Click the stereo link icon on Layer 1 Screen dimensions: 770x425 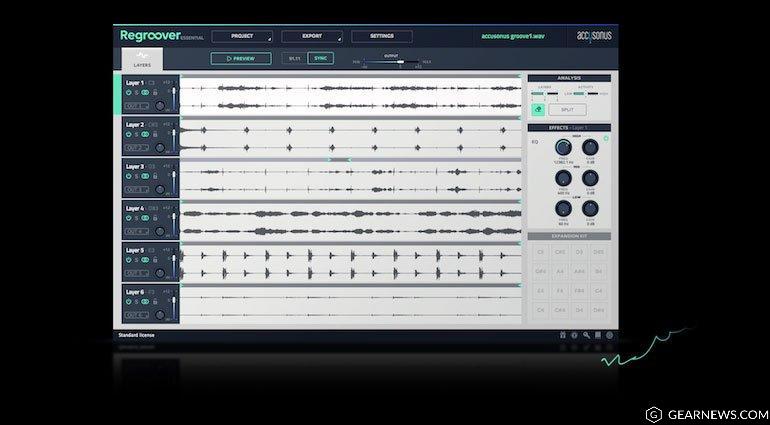click(x=145, y=92)
